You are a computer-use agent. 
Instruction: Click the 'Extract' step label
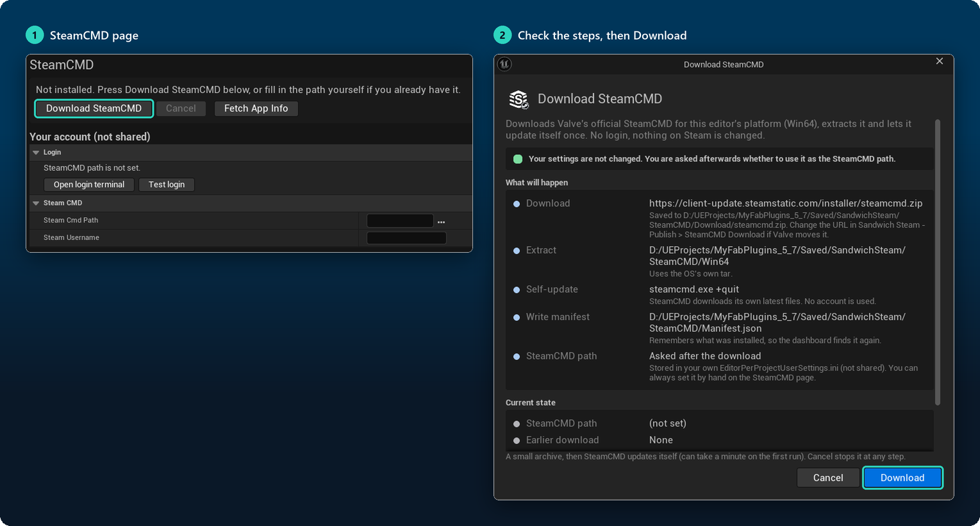[x=541, y=250]
